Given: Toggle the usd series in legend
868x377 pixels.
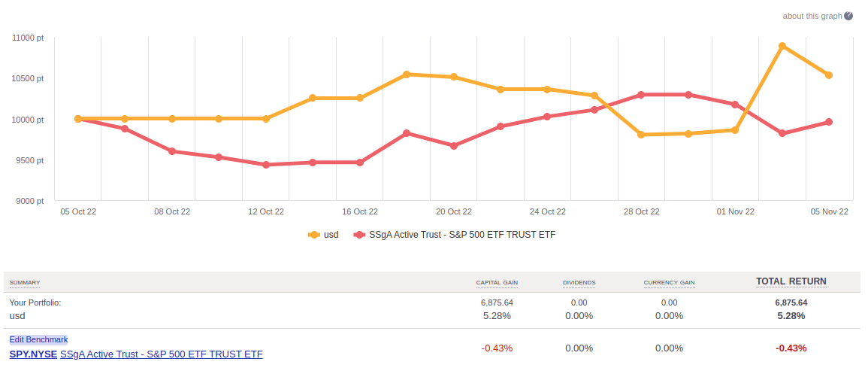Looking at the screenshot, I should [x=331, y=235].
